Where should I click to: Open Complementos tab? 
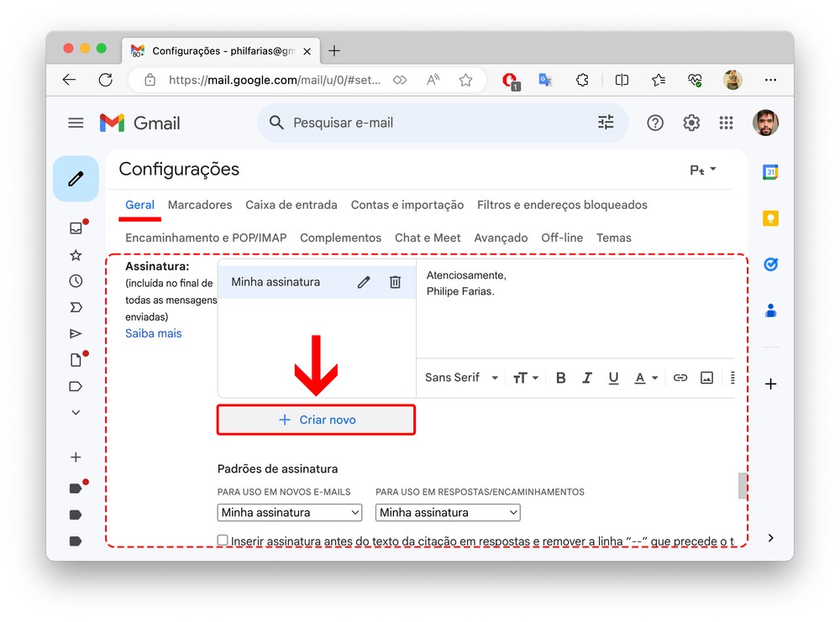click(341, 238)
